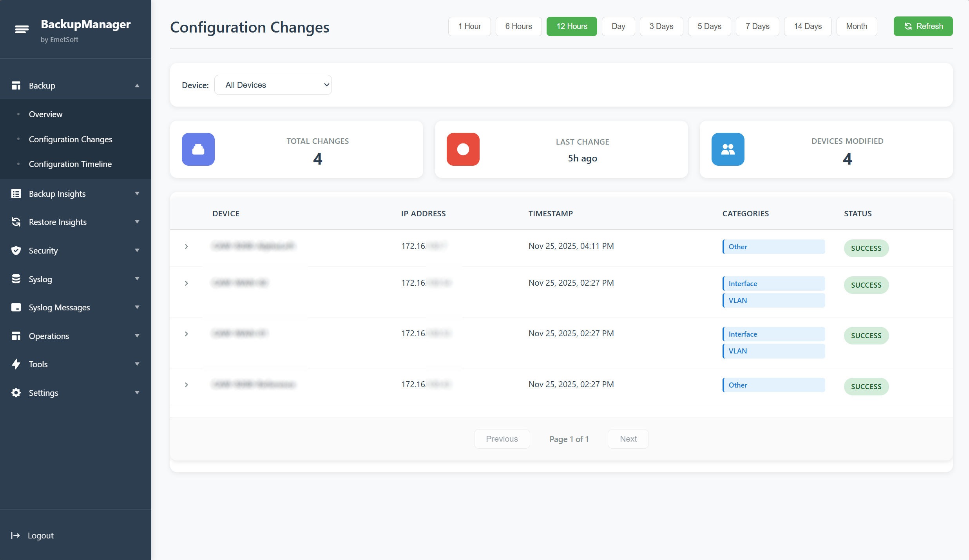The image size is (969, 560).
Task: Expand the last row with Other category
Action: click(187, 385)
